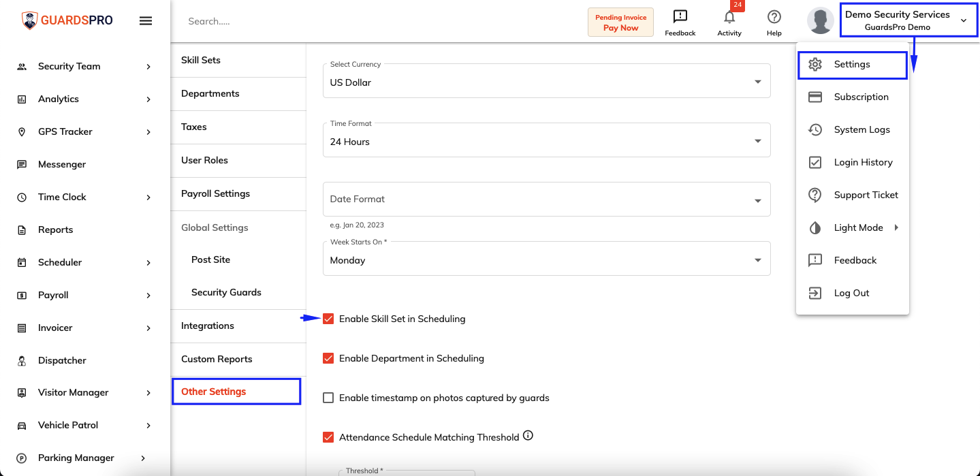Select Subscription in the account menu
980x476 pixels.
[852, 97]
